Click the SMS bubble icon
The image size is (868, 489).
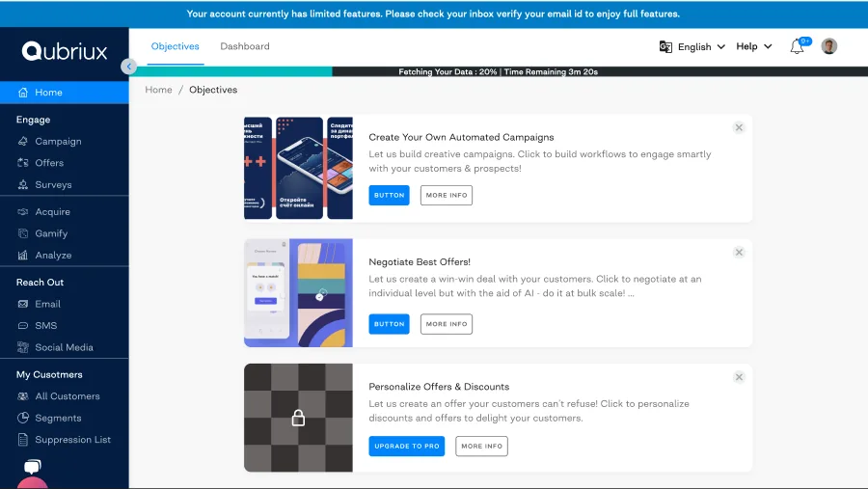point(23,326)
